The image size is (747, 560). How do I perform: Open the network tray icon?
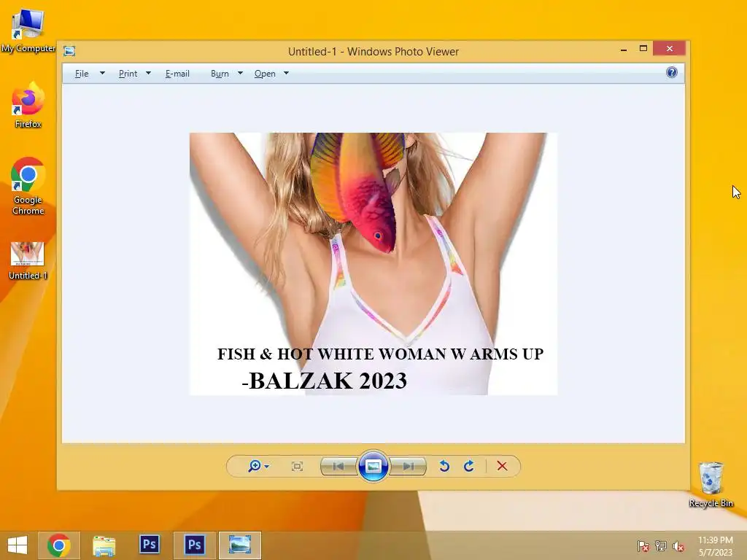[661, 545]
